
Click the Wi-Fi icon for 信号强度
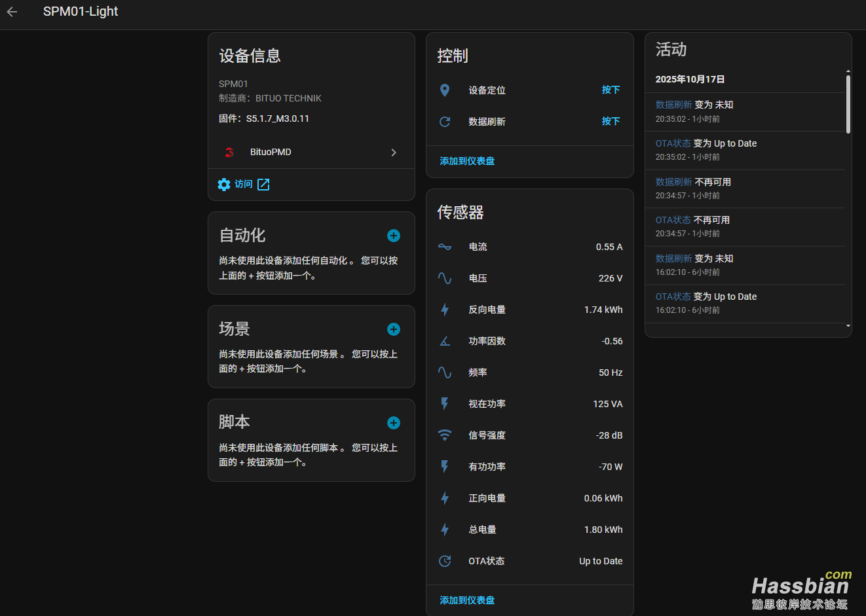coord(445,435)
